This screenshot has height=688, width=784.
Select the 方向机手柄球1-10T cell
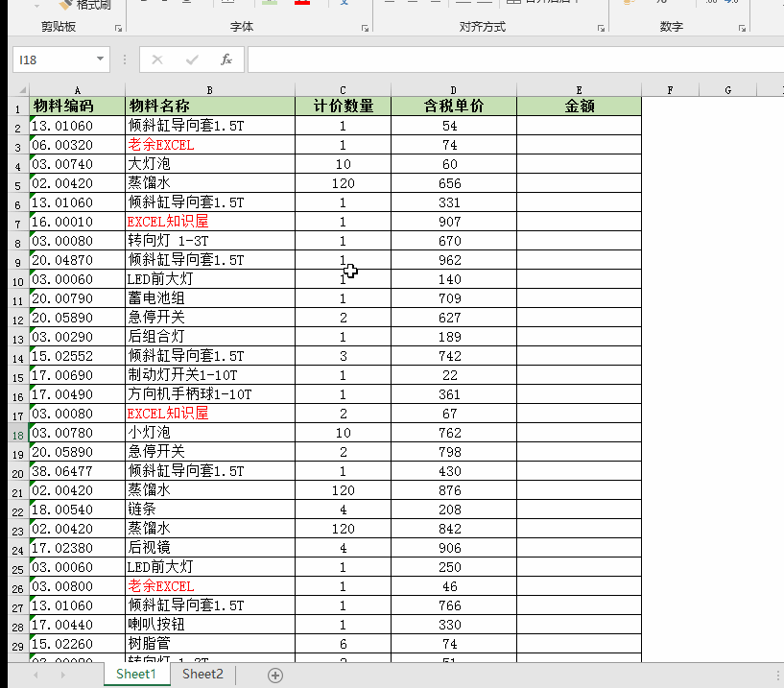(210, 394)
